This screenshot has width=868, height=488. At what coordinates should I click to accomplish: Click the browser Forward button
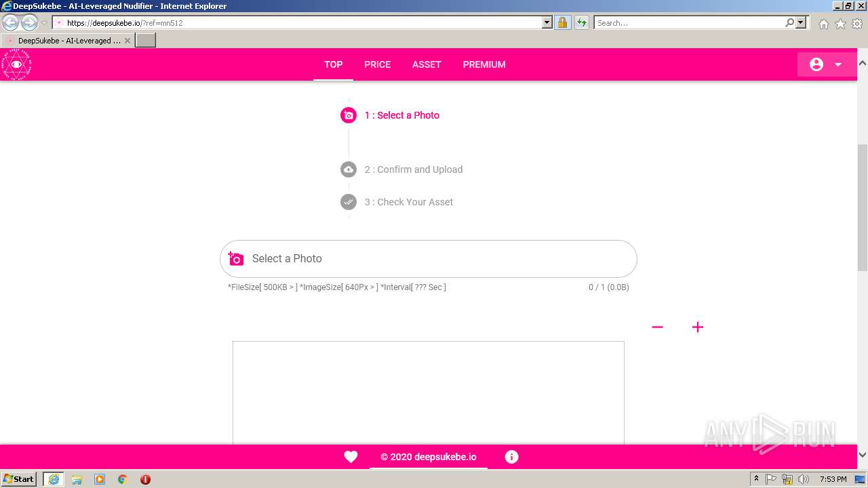pos(29,22)
